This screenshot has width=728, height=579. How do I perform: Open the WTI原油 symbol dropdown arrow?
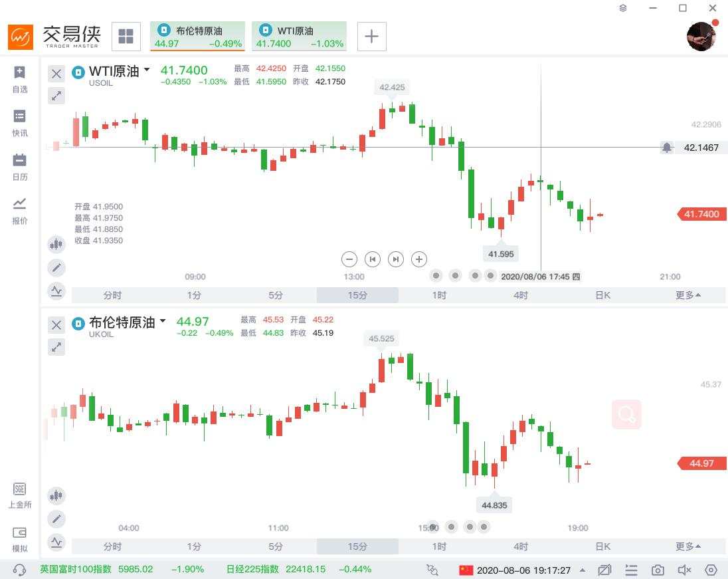(x=147, y=70)
